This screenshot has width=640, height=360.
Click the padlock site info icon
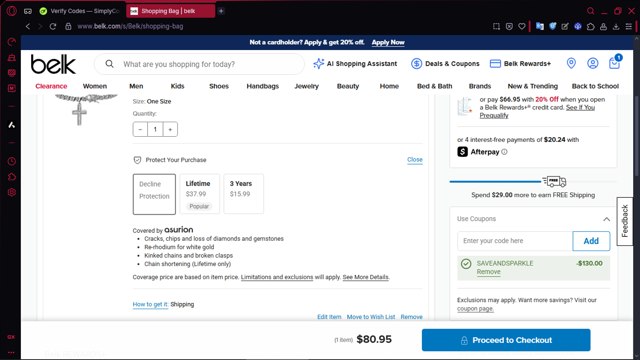[x=68, y=26]
